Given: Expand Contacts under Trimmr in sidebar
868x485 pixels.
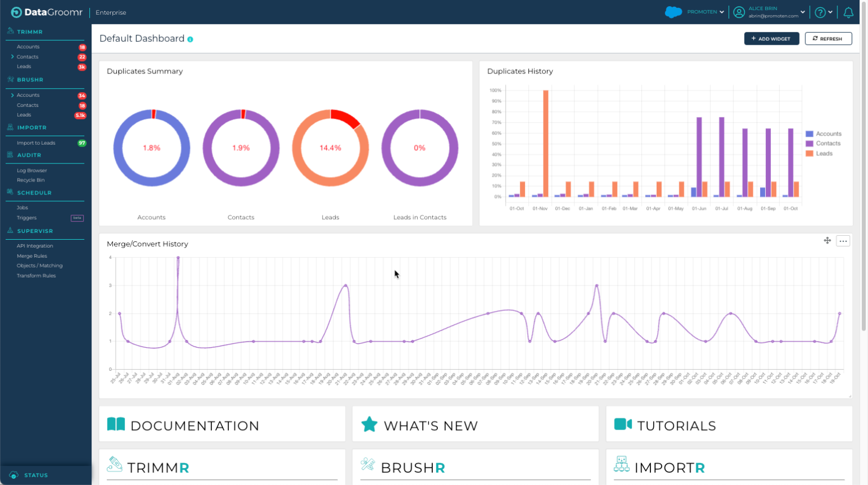Looking at the screenshot, I should tap(12, 57).
